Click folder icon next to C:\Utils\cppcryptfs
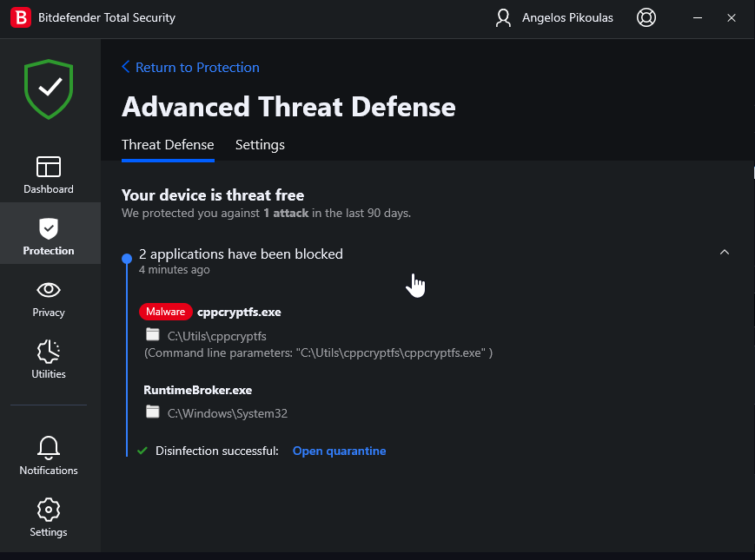 [153, 334]
